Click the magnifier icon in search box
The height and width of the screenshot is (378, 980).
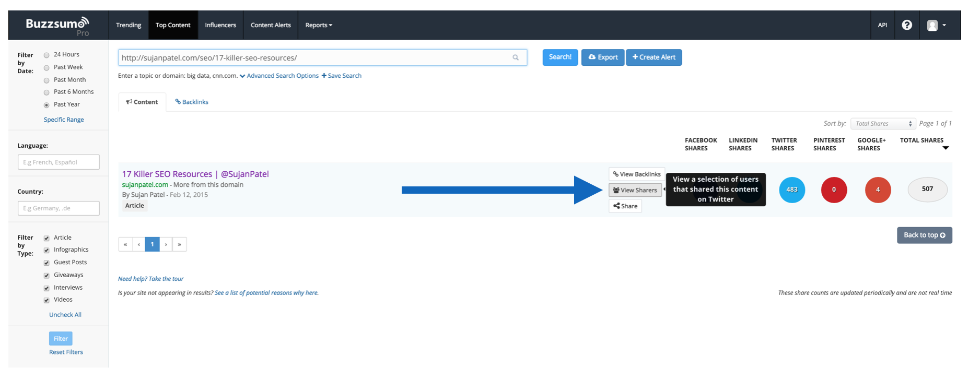pyautogui.click(x=516, y=58)
